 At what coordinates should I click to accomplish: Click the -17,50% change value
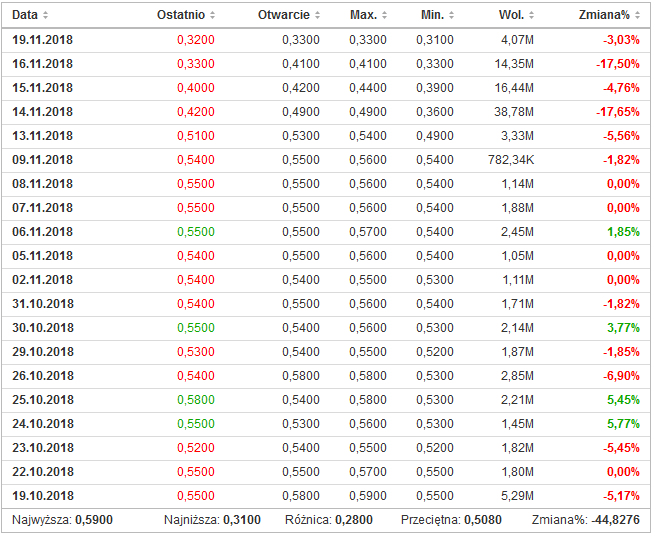[618, 64]
